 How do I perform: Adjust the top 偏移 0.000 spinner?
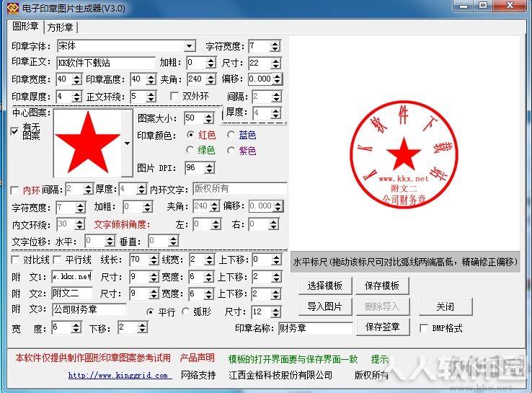278,79
